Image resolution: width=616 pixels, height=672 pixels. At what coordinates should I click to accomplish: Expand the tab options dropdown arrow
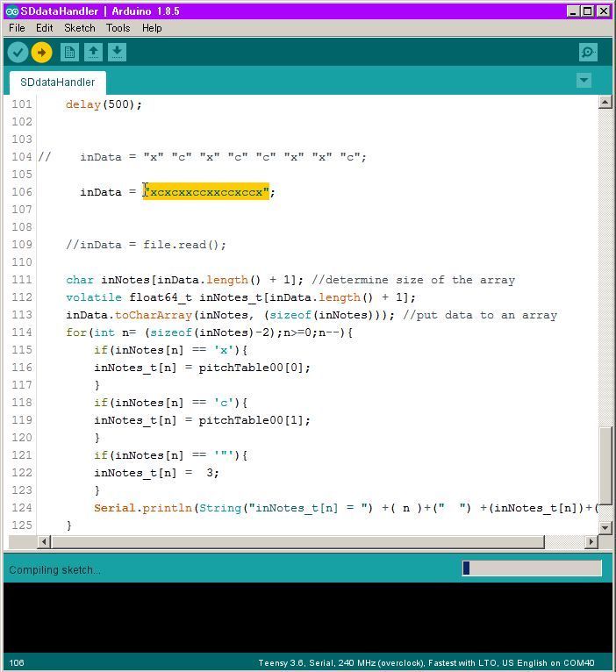[584, 81]
